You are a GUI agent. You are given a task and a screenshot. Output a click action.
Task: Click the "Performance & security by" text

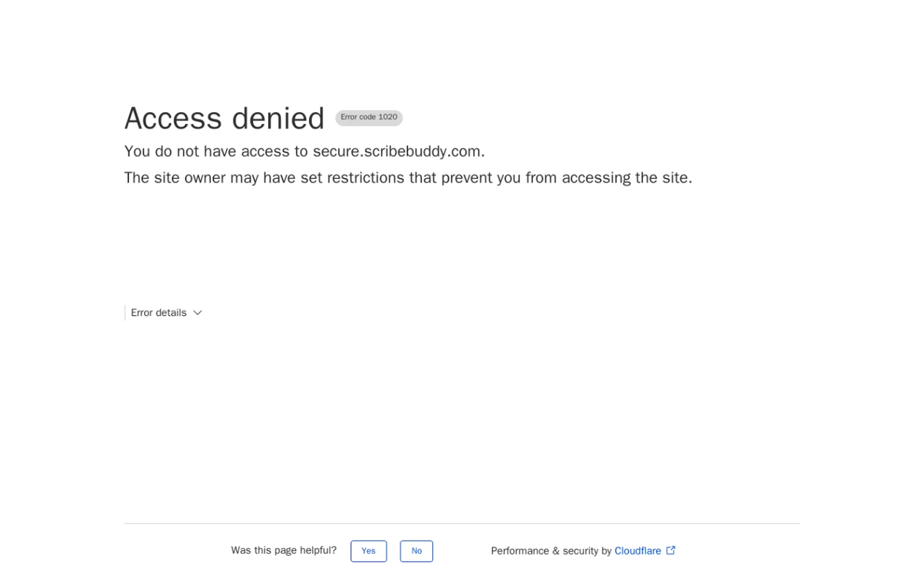coord(551,551)
